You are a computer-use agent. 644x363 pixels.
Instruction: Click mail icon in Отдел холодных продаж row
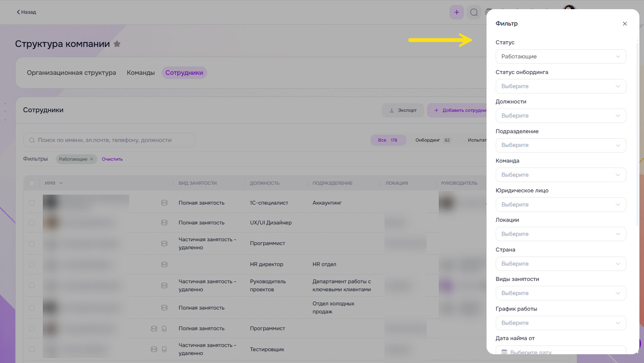[x=164, y=308]
